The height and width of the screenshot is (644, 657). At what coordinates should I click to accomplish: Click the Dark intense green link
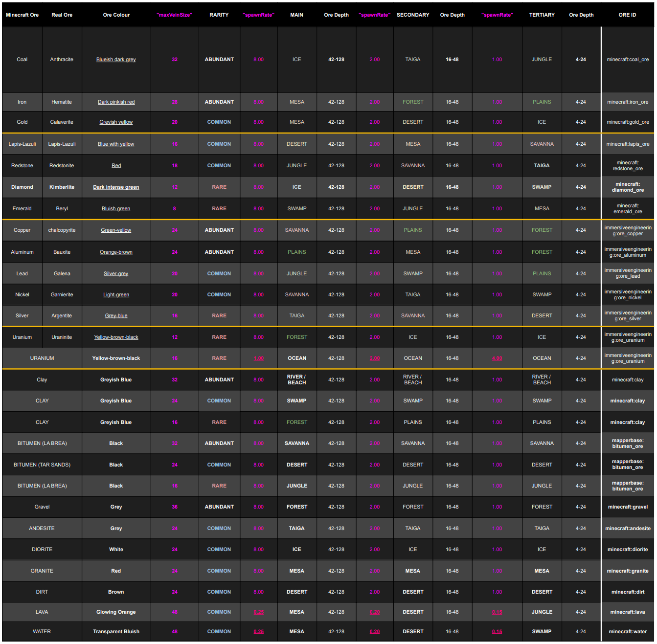[x=116, y=187]
